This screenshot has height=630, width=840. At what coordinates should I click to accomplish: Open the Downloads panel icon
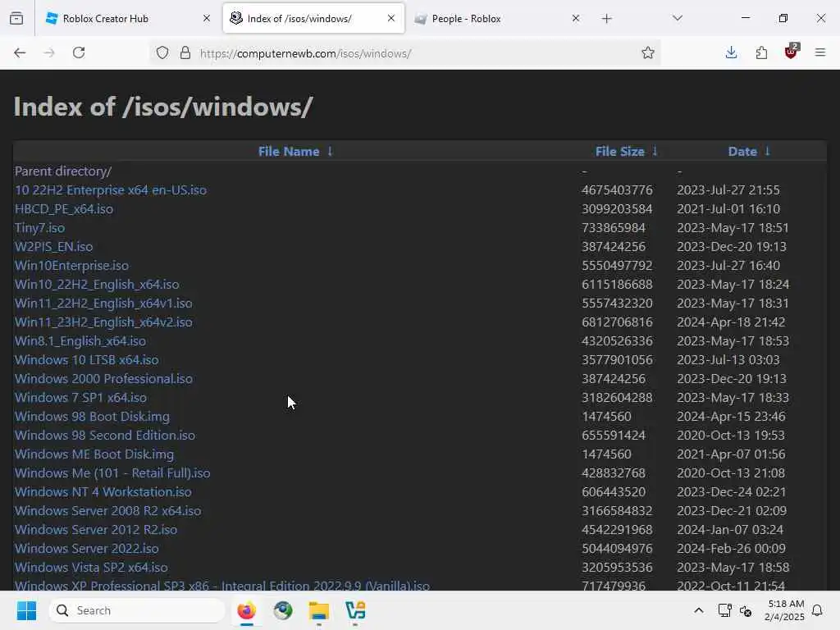(731, 52)
